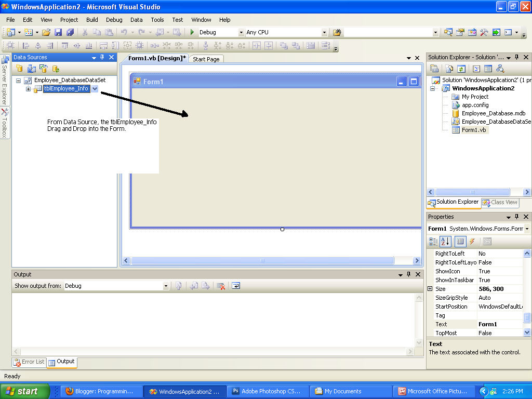Switch to the Start Page tab
This screenshot has width=532, height=399.
(x=206, y=59)
